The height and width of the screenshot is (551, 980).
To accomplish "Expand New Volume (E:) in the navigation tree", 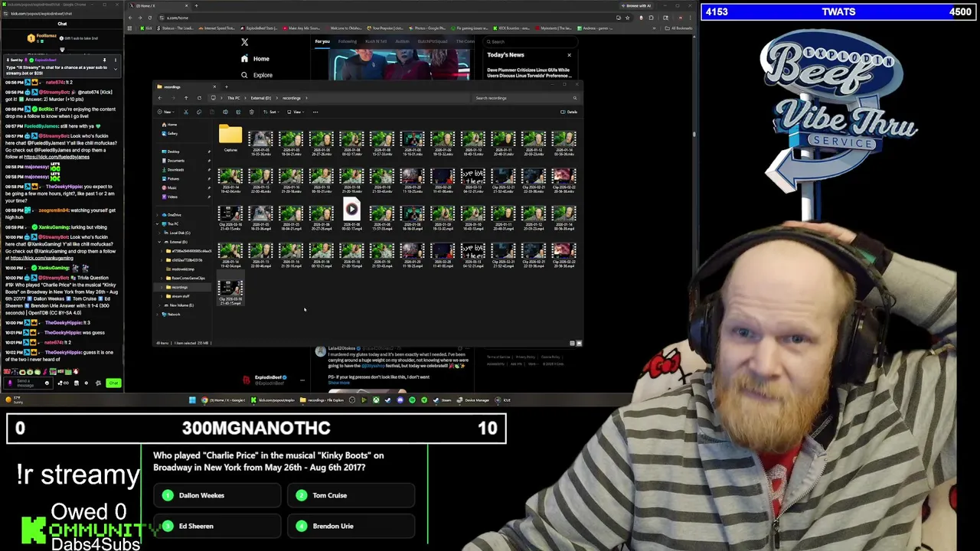I will click(159, 305).
